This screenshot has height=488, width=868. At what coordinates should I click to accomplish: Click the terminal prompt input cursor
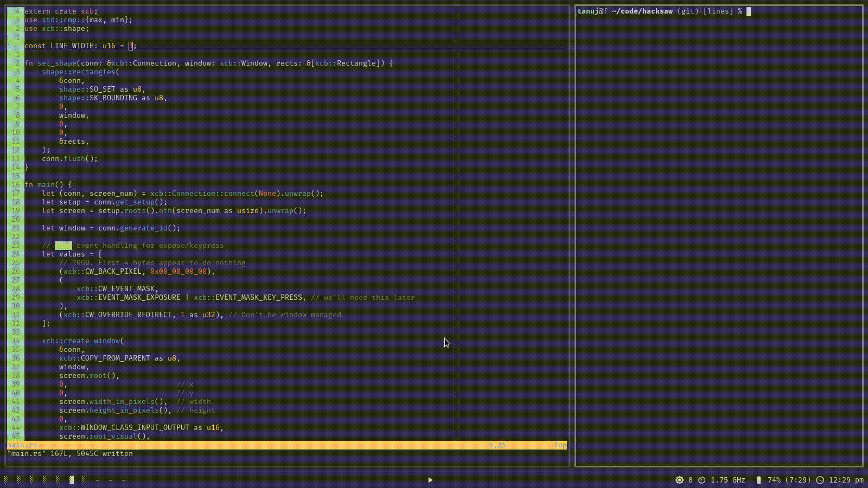pyautogui.click(x=749, y=11)
